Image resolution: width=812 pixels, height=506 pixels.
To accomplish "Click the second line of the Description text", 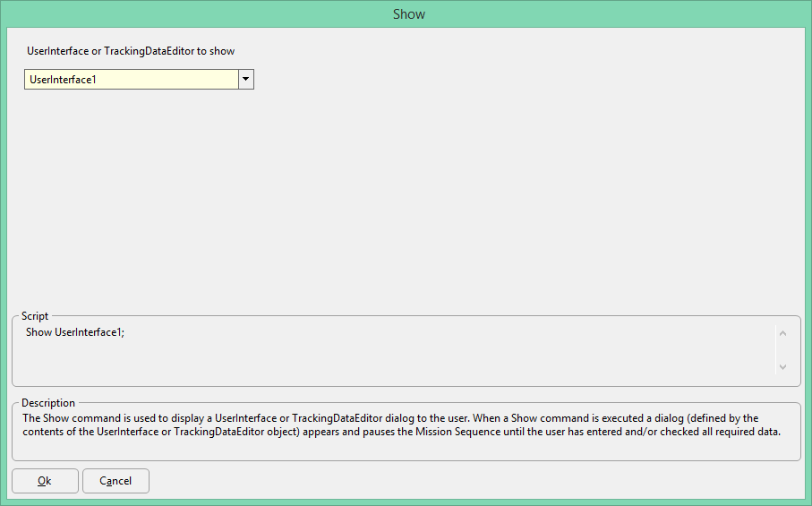I will (401, 432).
